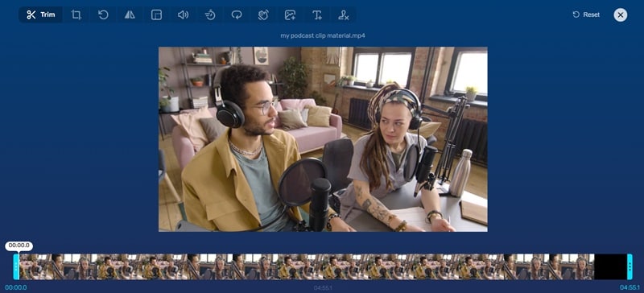This screenshot has height=293, width=644.
Task: Click the start time 00:00.0 label
Action: pyautogui.click(x=15, y=287)
